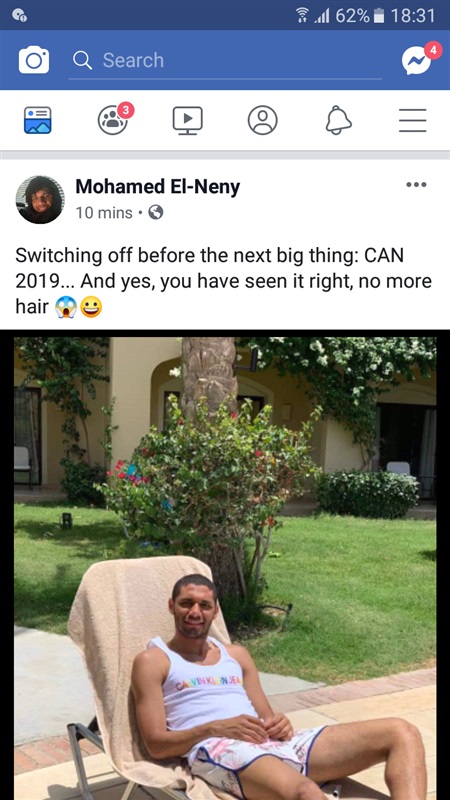Tap Mohamed El-Neny's profile picture
This screenshot has width=450, height=800.
[x=40, y=199]
